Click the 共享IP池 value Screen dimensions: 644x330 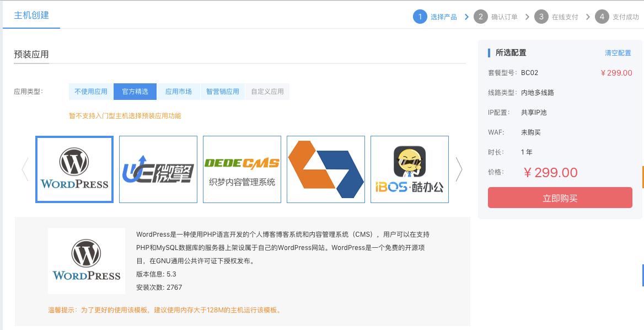pos(534,112)
